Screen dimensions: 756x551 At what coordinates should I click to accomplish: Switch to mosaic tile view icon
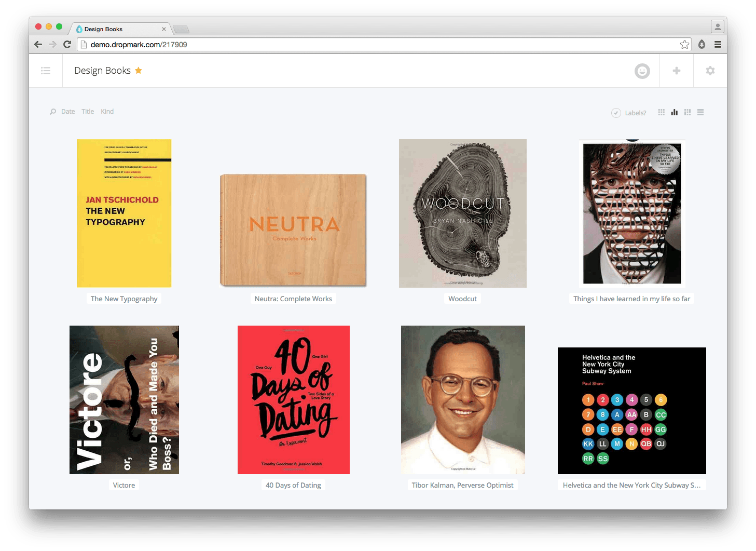687,112
